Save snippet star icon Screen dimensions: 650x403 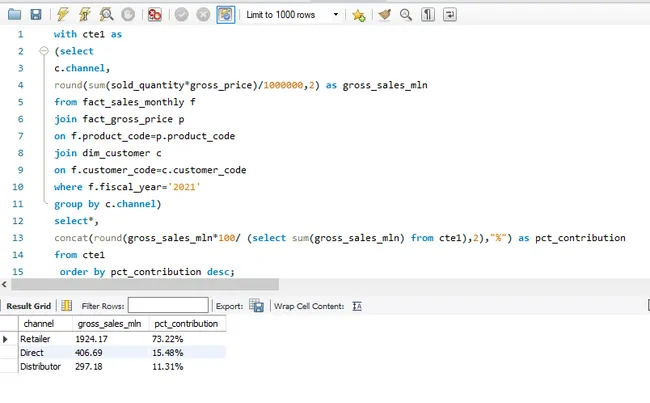point(359,15)
